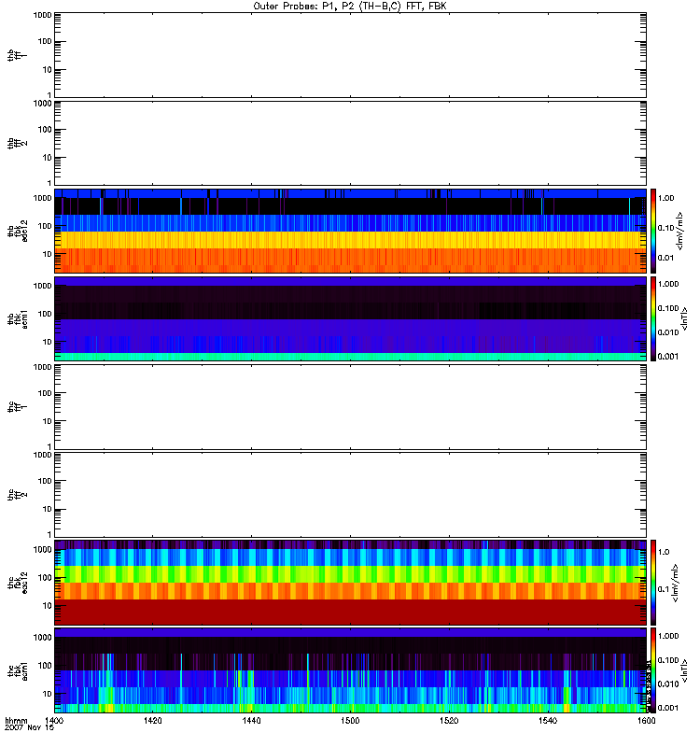700x747 pixels.
Task: Click the '1.0' value on the thc edc12 color bar
Action: [664, 552]
